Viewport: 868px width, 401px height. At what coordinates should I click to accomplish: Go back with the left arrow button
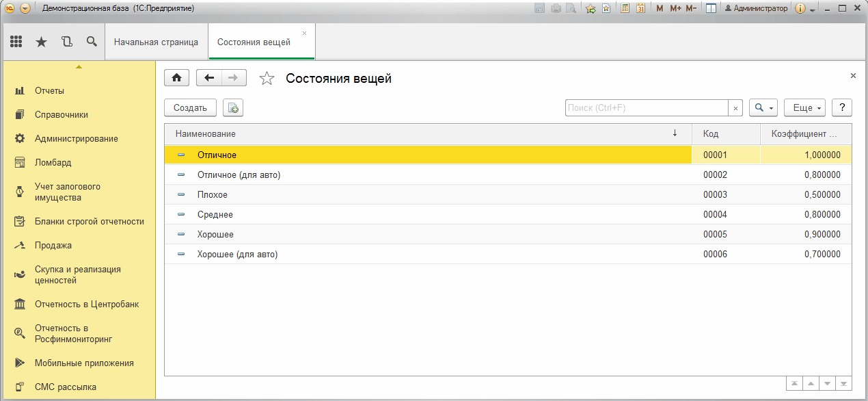click(x=209, y=78)
